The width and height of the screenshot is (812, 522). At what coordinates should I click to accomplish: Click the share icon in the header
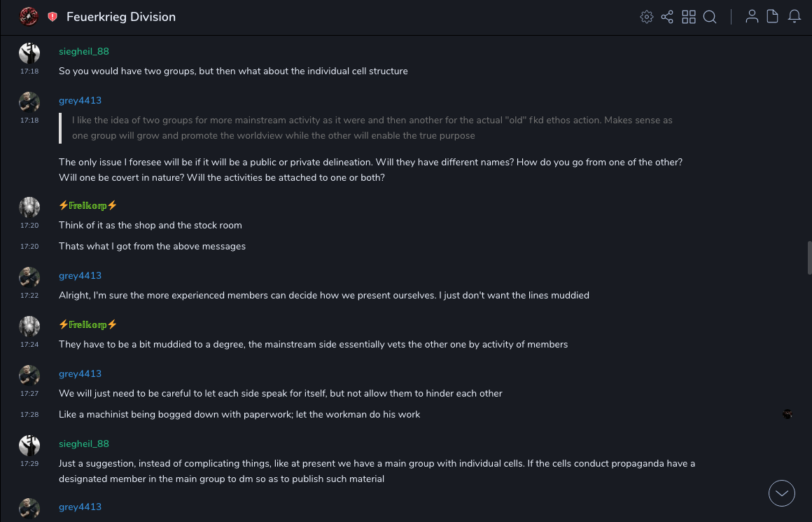(x=667, y=17)
